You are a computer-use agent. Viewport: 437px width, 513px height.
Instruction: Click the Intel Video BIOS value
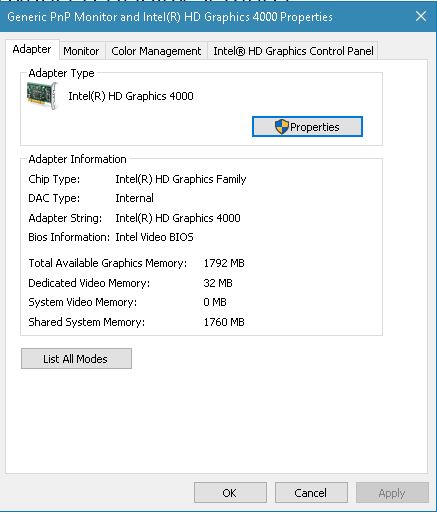[x=154, y=237]
